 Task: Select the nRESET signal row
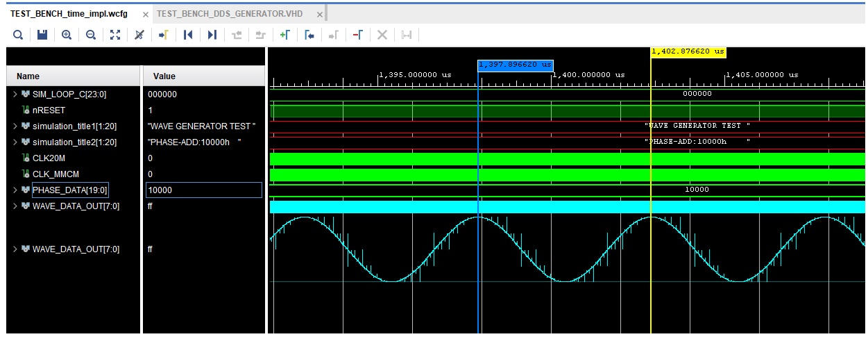tap(44, 110)
